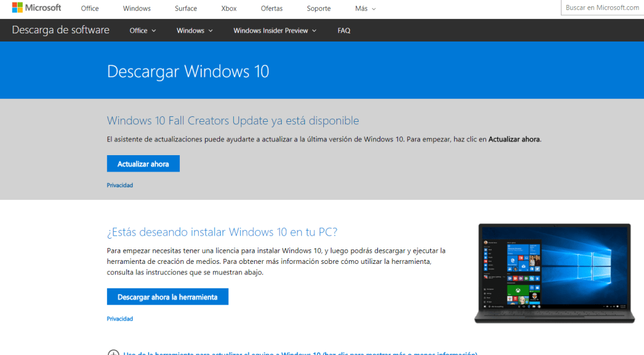Open the Office link in top navigation
Image resolution: width=644 pixels, height=355 pixels.
tap(89, 8)
